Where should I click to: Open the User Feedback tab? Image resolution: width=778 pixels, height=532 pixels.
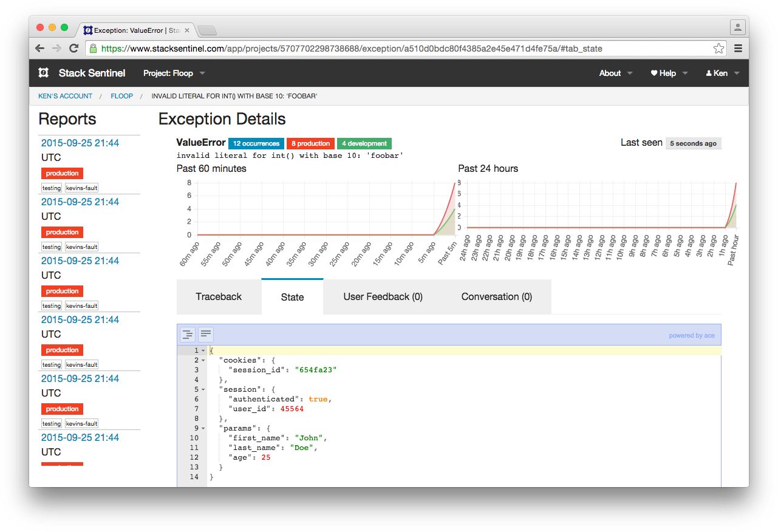(383, 296)
